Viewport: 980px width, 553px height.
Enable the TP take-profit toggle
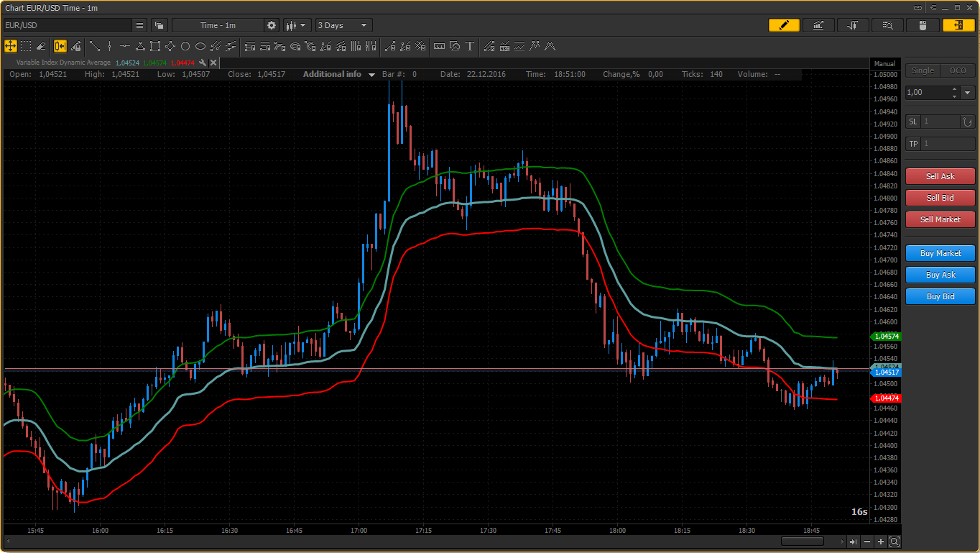point(913,144)
